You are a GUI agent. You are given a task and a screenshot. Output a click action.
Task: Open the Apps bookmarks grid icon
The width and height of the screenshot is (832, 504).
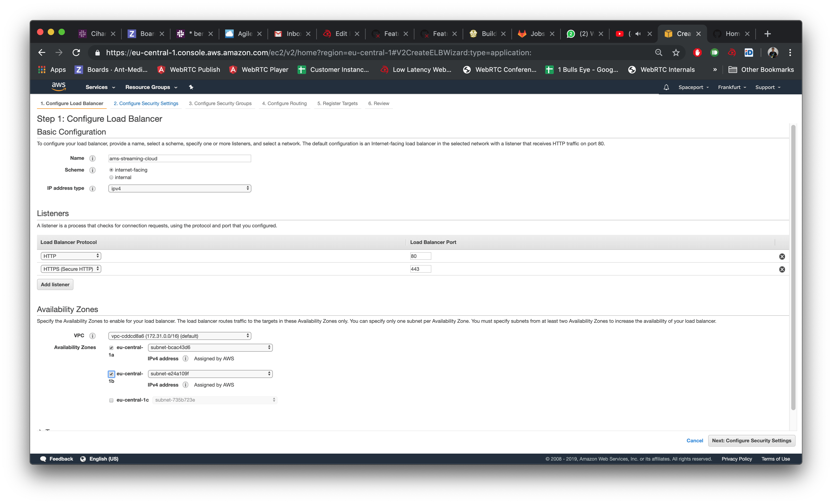pyautogui.click(x=42, y=70)
